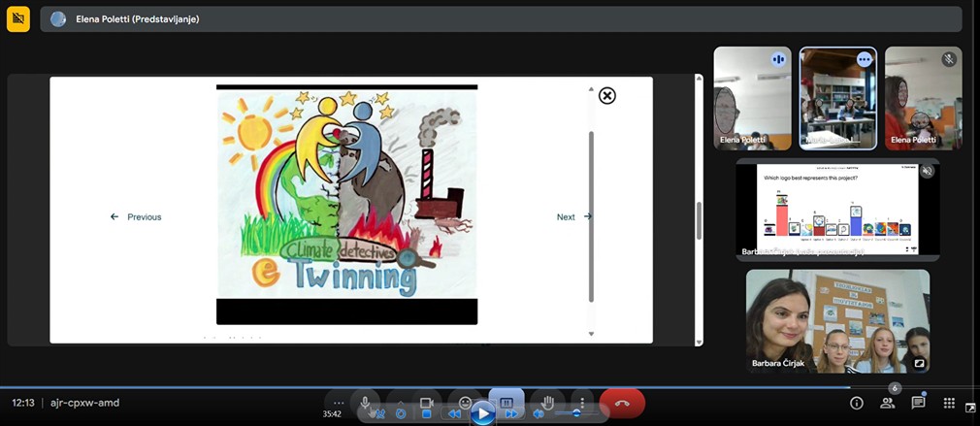Open three-dots options on the middle video tile
The image size is (980, 426).
point(865,59)
